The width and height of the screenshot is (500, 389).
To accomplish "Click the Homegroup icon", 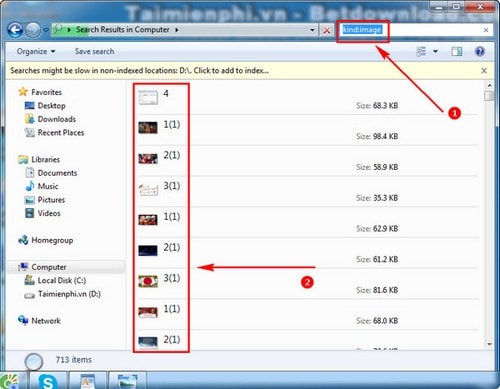I will [x=23, y=240].
